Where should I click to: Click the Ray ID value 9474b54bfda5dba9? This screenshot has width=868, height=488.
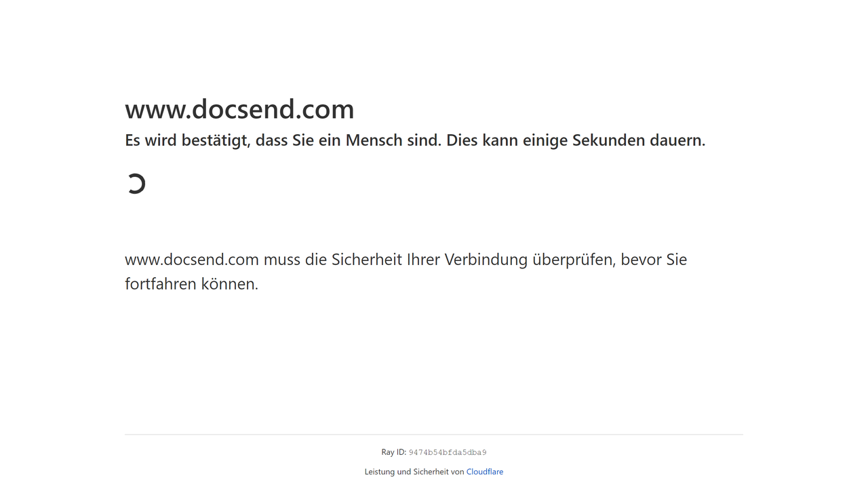(x=448, y=453)
